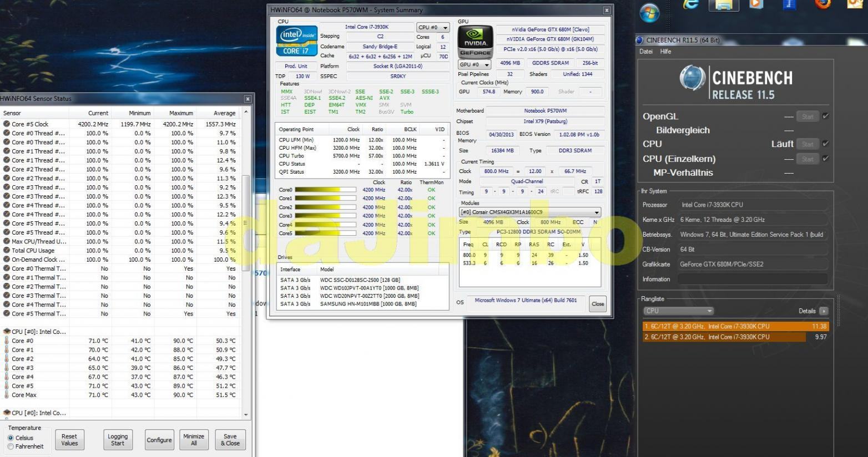Select the Fahrenheit temperature radio button
The height and width of the screenshot is (457, 868).
click(11, 446)
